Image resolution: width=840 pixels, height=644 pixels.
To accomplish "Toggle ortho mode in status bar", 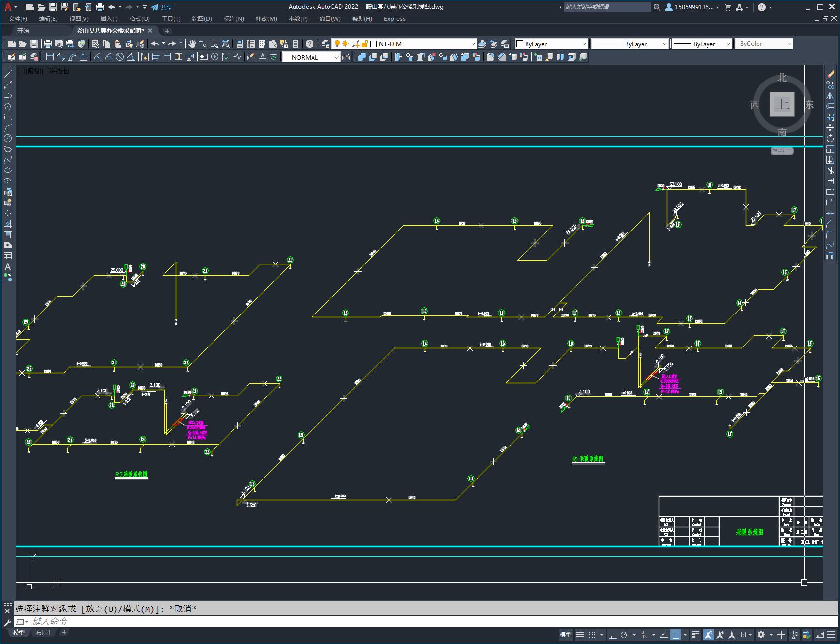I will [612, 635].
